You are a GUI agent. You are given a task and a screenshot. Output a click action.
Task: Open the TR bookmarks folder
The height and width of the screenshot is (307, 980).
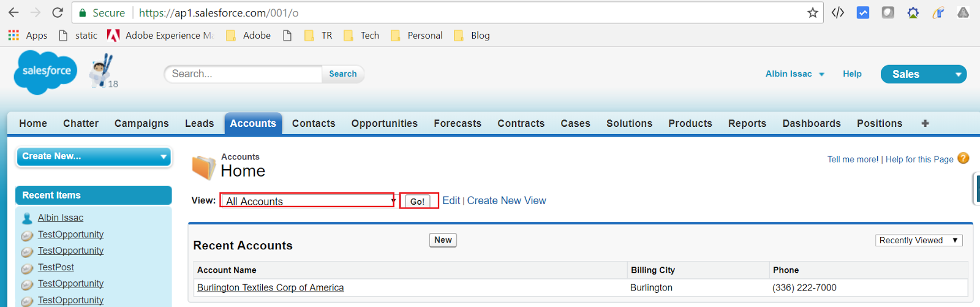point(318,36)
